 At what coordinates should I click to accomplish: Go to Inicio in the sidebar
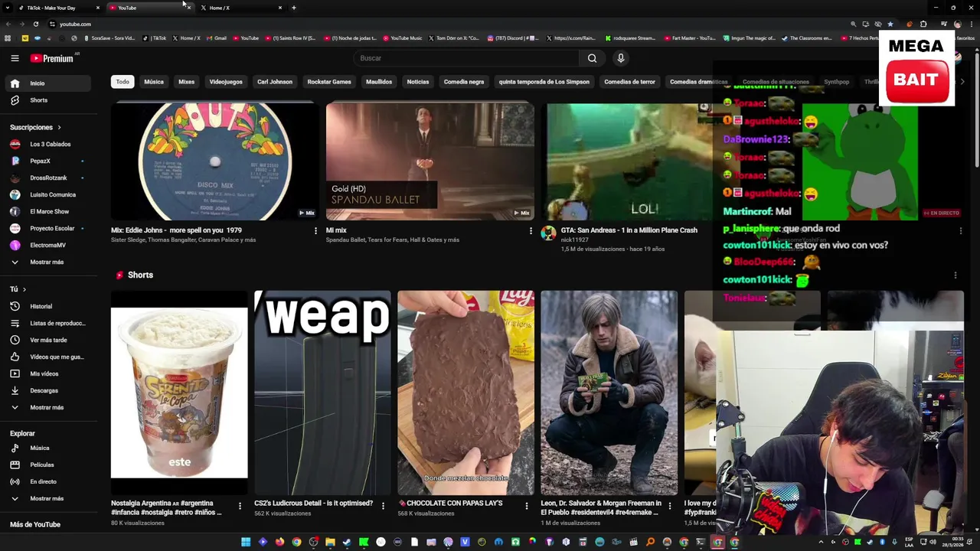point(50,83)
